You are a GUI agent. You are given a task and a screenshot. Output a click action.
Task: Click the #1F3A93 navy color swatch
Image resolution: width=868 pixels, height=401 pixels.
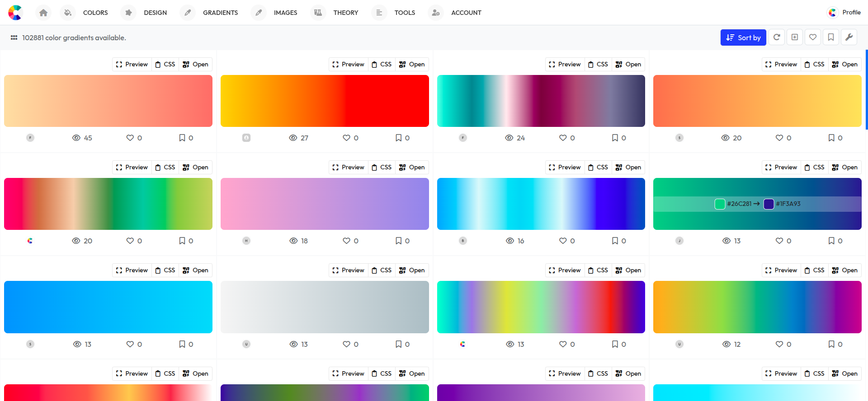(769, 204)
